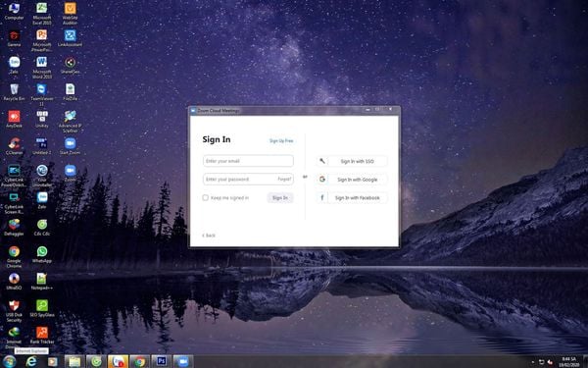Click the Sign In with SSO key icon
The width and height of the screenshot is (588, 368).
(x=322, y=161)
